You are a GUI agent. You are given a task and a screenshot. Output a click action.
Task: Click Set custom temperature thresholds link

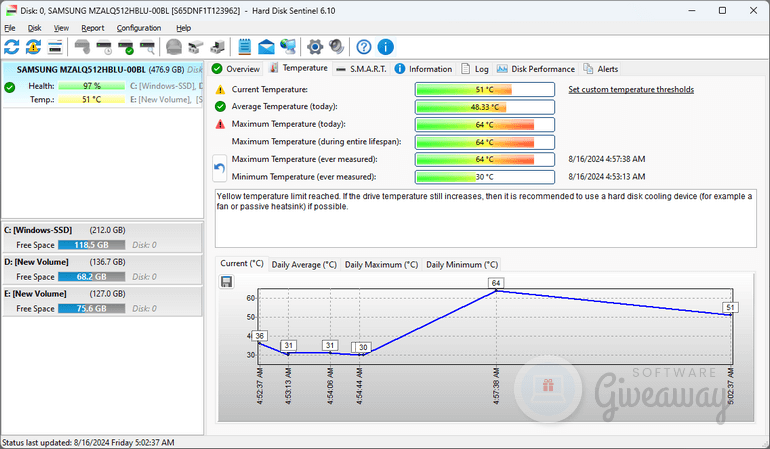[631, 89]
